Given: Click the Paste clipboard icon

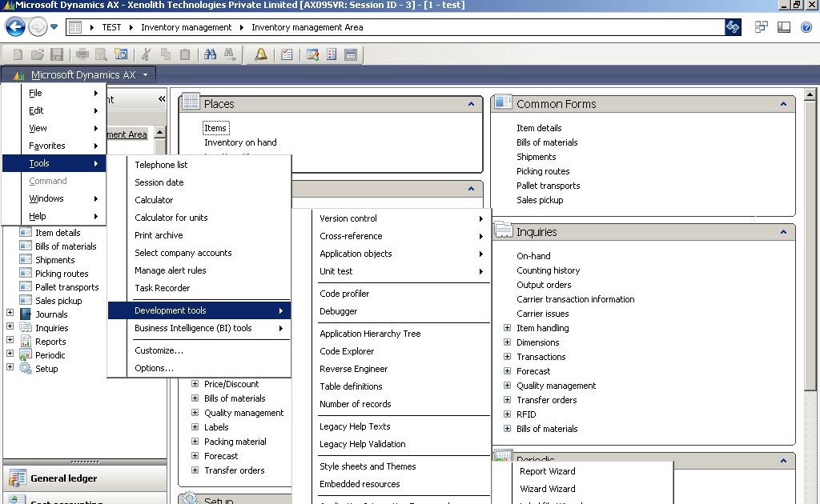Looking at the screenshot, I should [186, 54].
